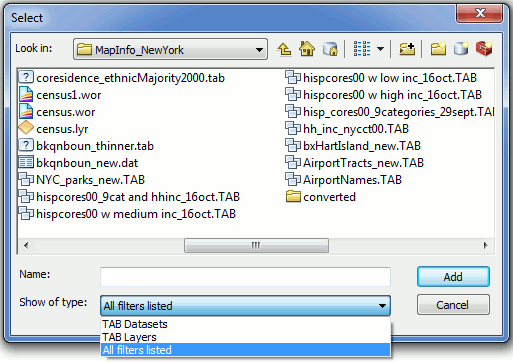The width and height of the screenshot is (513, 362).
Task: Click the scroll right arrow
Action: coord(486,246)
